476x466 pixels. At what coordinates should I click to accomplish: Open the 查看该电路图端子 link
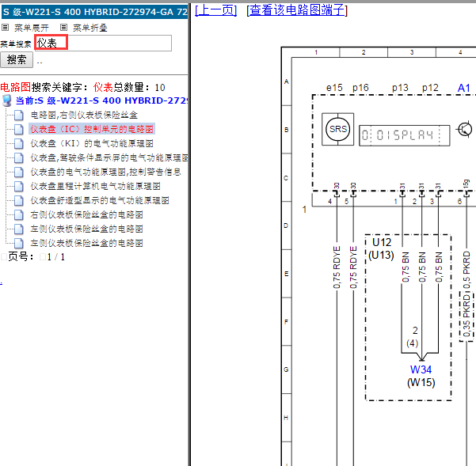click(x=296, y=9)
